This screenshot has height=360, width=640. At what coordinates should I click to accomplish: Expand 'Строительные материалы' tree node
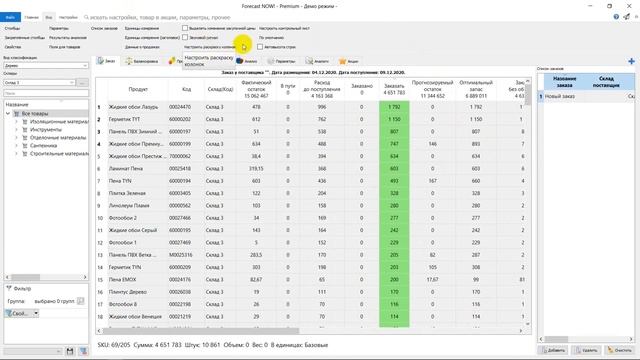point(16,154)
